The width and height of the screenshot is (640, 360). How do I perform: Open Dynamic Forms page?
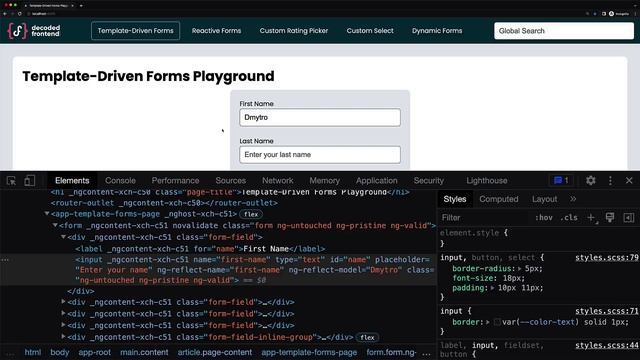click(x=437, y=31)
